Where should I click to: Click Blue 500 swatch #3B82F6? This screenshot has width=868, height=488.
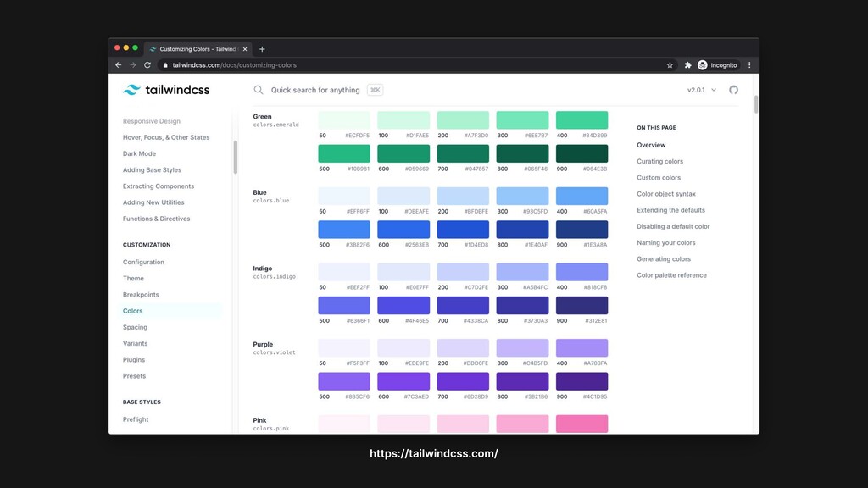[344, 230]
